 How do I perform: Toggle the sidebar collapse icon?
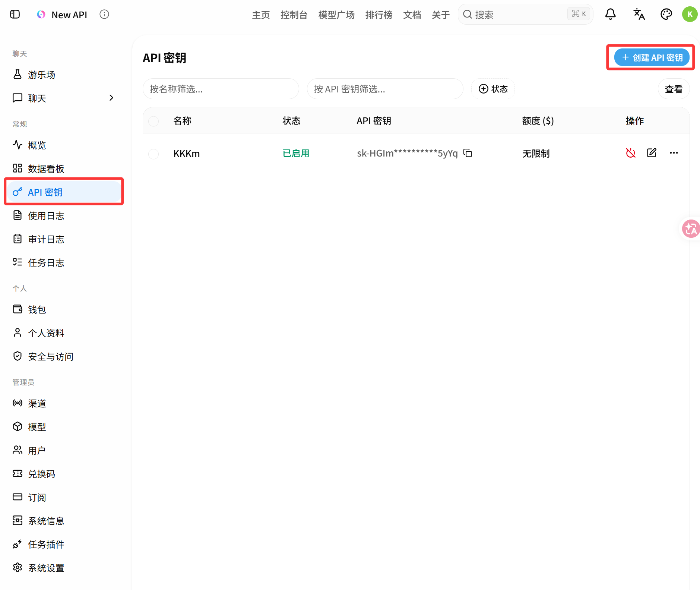(15, 15)
